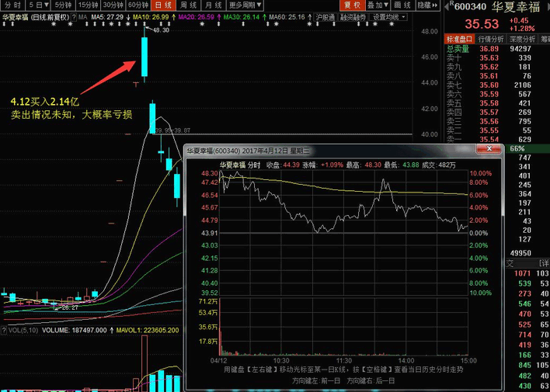Click the 方向键右:后一日 hint text

coord(371,381)
